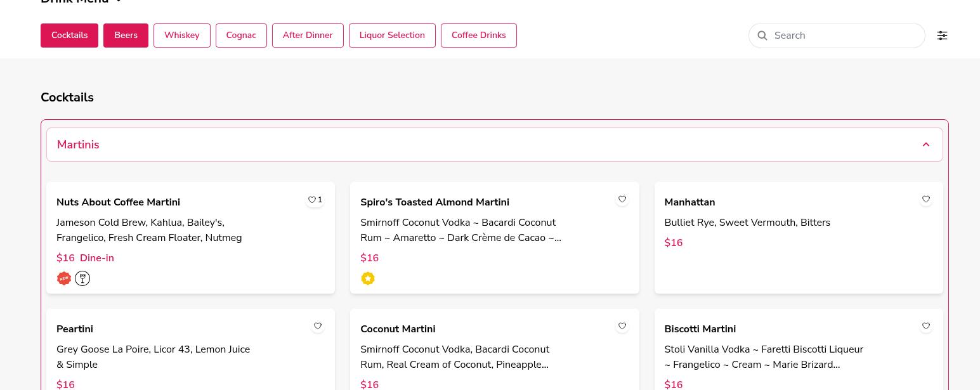980x390 pixels.
Task: Click the search magnifier icon
Action: (x=762, y=36)
